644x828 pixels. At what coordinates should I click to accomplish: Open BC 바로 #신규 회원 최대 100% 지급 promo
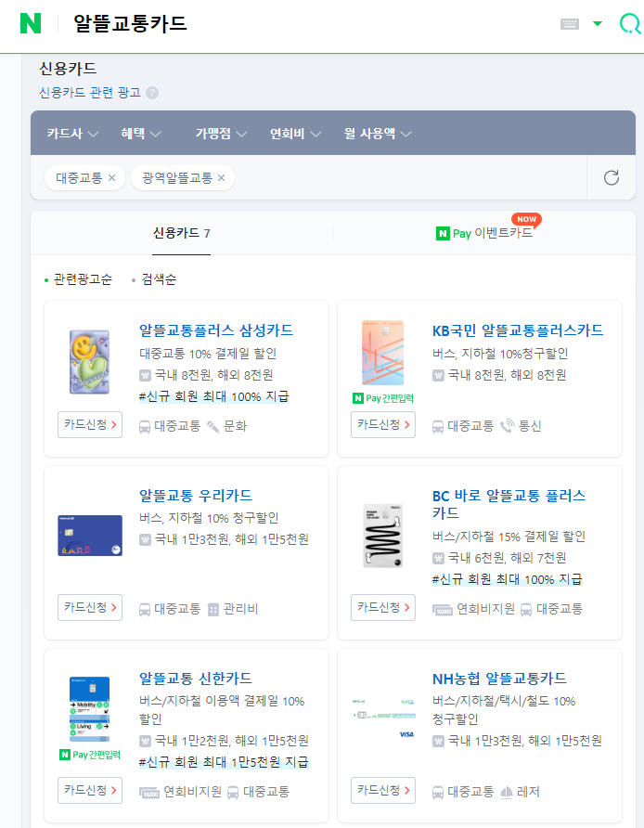coord(508,579)
